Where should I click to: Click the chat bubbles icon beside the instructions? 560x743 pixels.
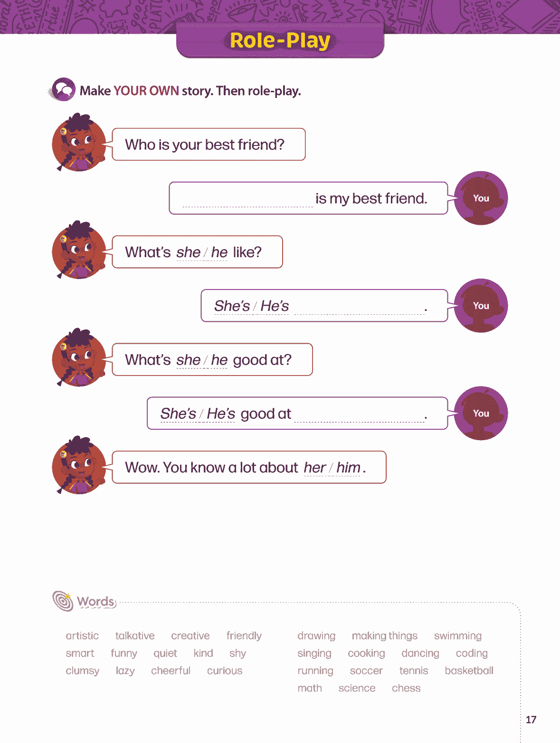(63, 89)
